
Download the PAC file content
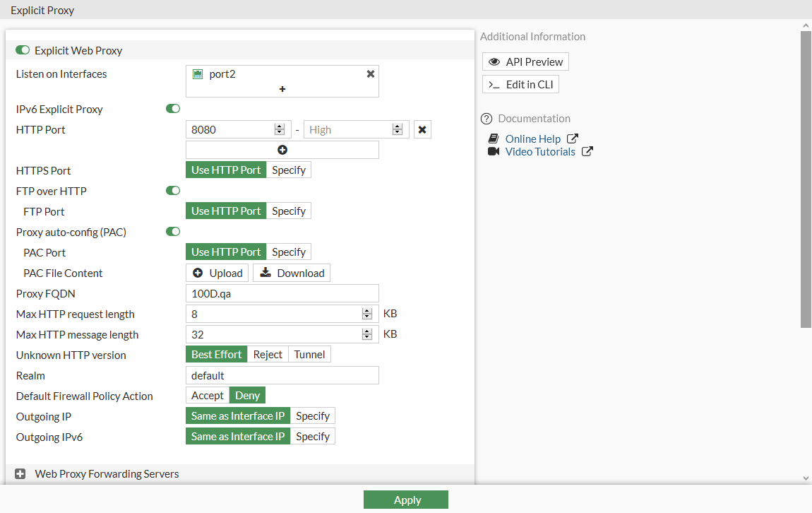coord(291,272)
